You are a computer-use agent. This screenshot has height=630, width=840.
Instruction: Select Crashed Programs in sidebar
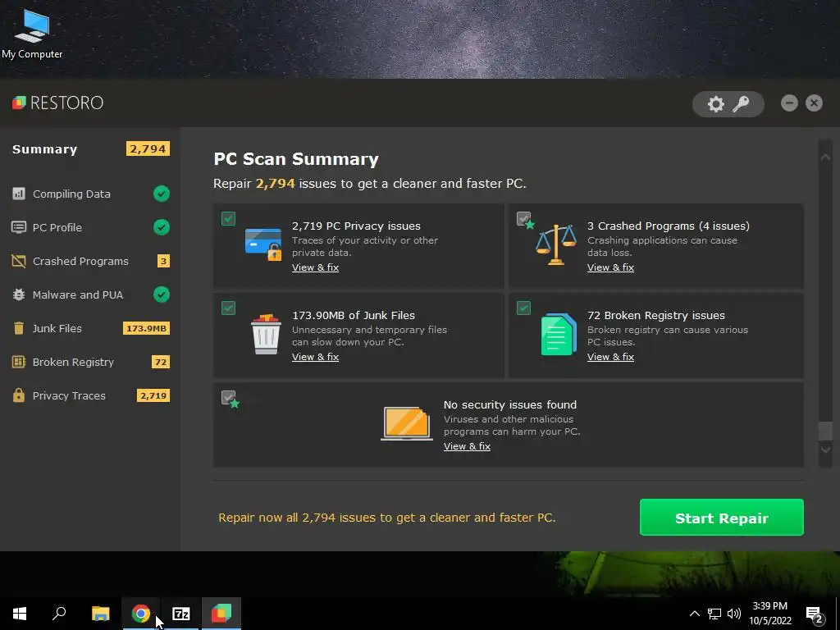90,261
